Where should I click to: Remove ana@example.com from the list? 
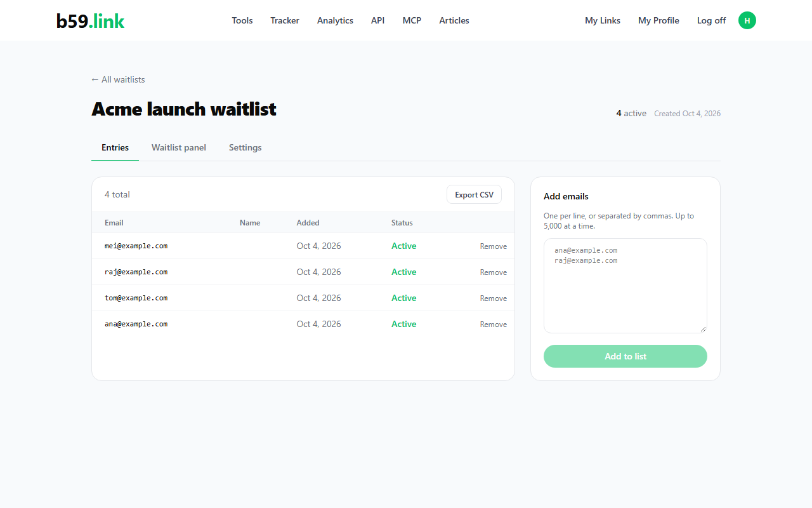tap(494, 324)
